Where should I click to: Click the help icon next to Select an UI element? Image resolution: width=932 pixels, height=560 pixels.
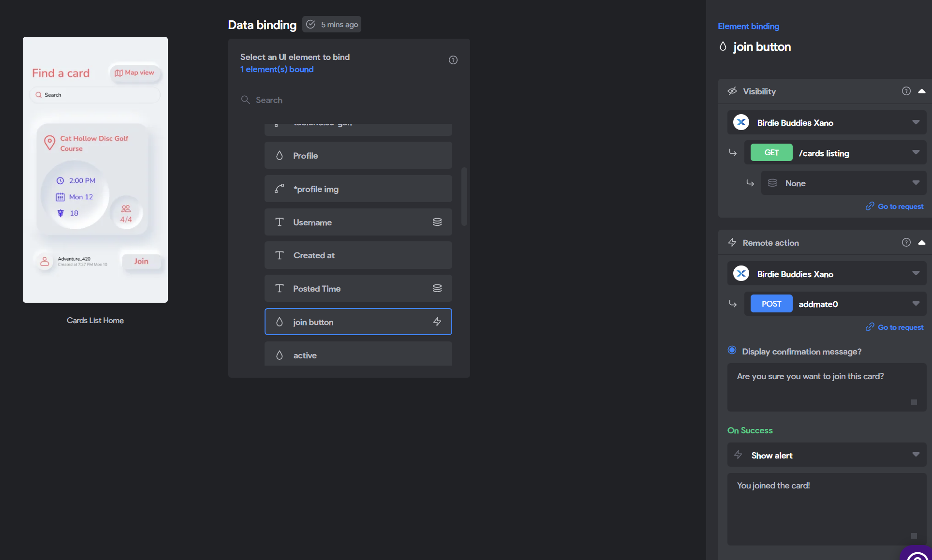tap(453, 60)
